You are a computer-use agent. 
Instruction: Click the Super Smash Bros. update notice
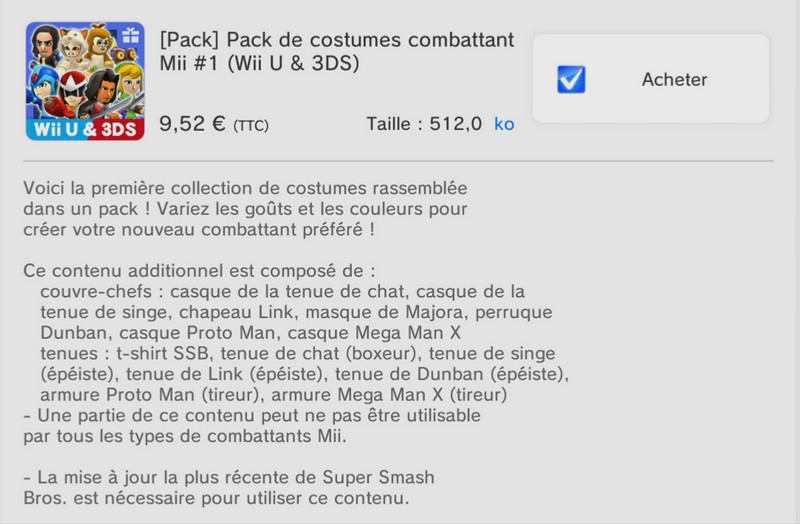click(229, 487)
